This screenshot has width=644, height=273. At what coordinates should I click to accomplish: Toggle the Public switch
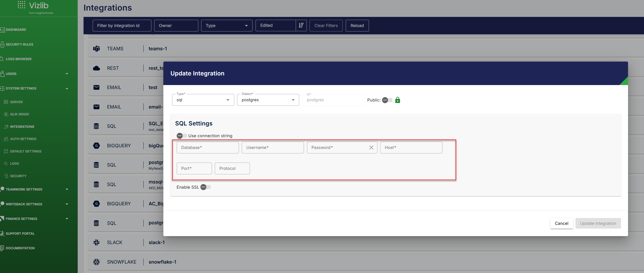(x=387, y=100)
